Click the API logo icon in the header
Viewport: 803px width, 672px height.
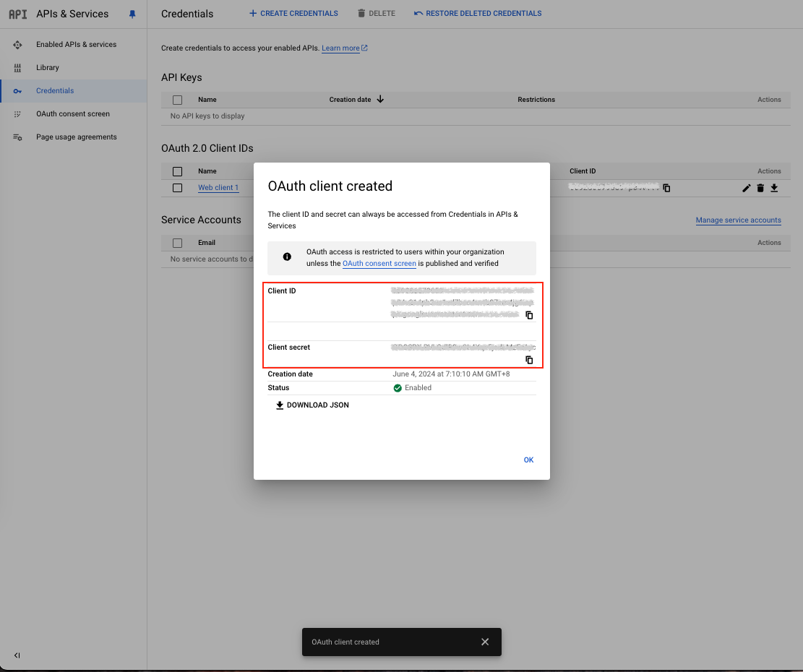click(18, 14)
